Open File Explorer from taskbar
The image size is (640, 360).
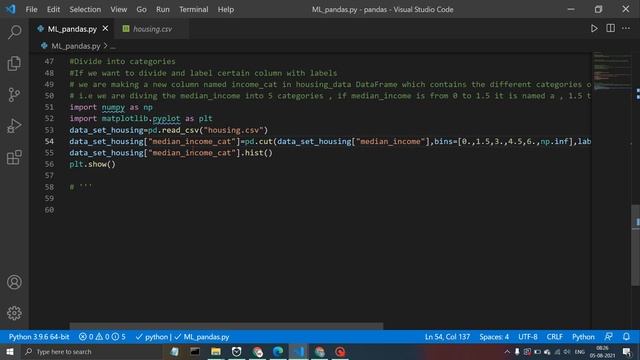coord(216,351)
